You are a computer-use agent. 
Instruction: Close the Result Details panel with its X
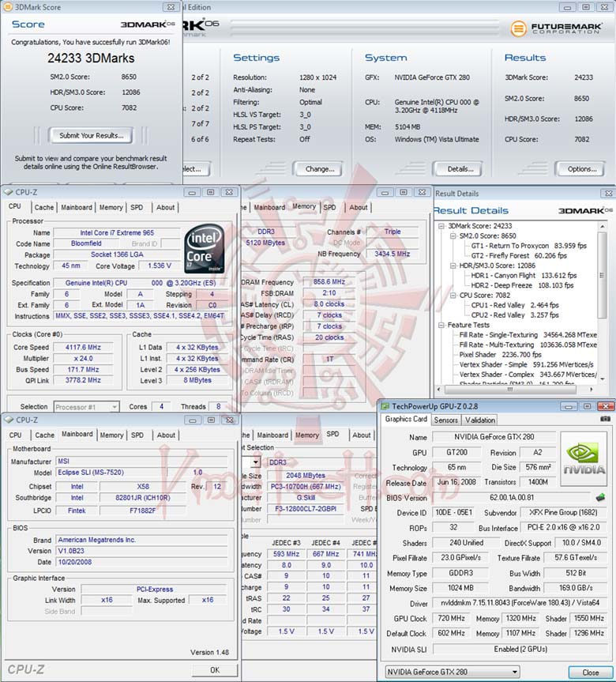pyautogui.click(x=608, y=193)
